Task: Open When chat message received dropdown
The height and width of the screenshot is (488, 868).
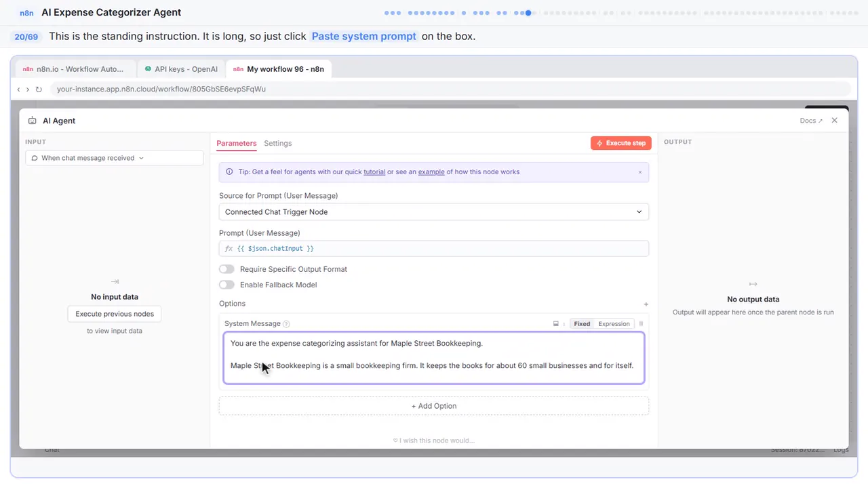Action: [x=115, y=158]
